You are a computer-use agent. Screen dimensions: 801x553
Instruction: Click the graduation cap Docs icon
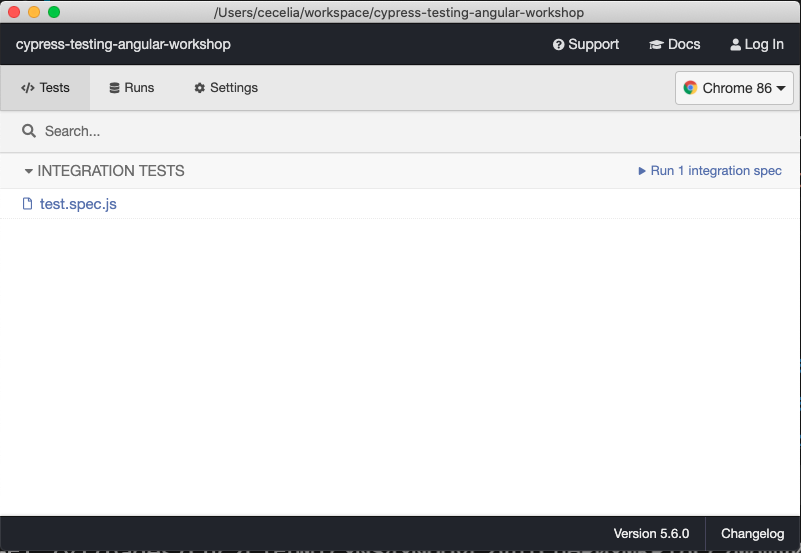tap(656, 44)
